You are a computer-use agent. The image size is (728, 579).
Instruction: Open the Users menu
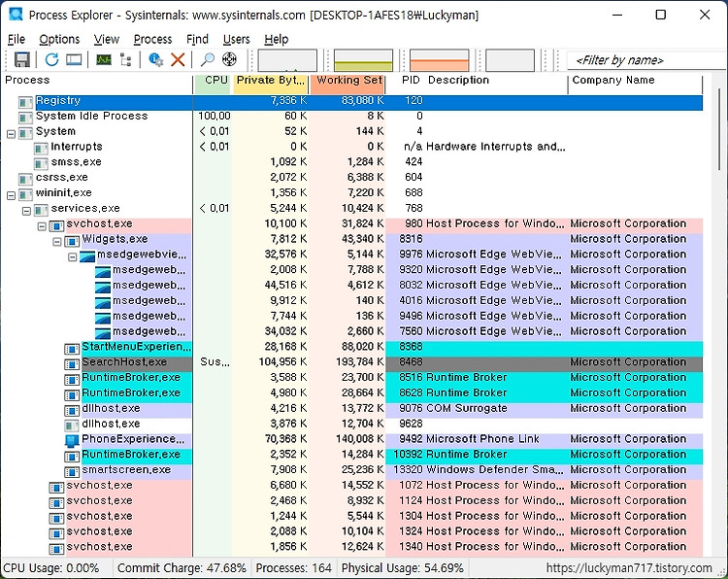(236, 40)
